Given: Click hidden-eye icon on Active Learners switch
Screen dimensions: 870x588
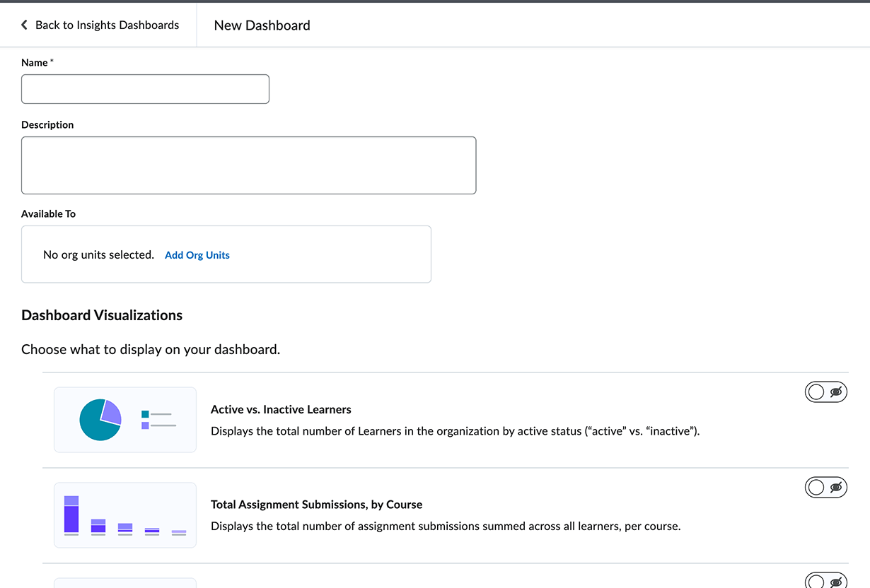Looking at the screenshot, I should pyautogui.click(x=836, y=392).
